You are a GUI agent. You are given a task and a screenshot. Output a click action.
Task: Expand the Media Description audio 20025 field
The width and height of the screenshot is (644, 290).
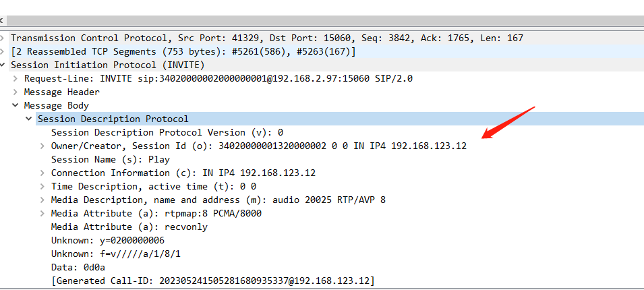click(42, 200)
